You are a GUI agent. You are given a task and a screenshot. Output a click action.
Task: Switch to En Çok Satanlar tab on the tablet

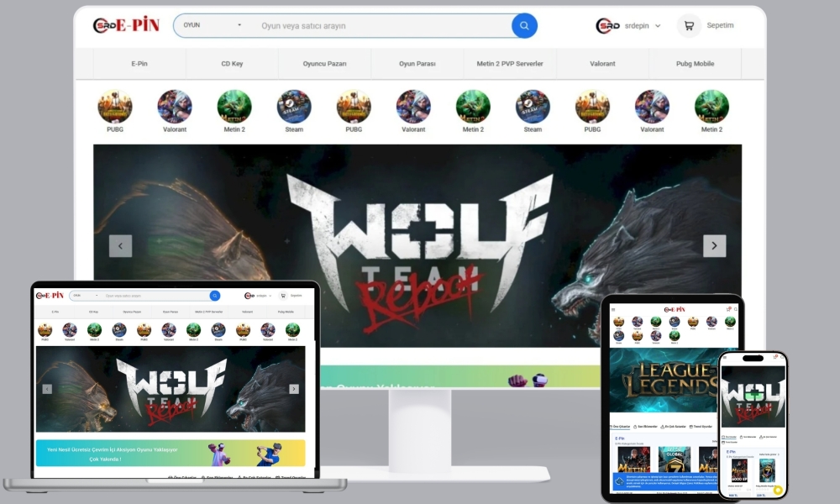tap(674, 427)
